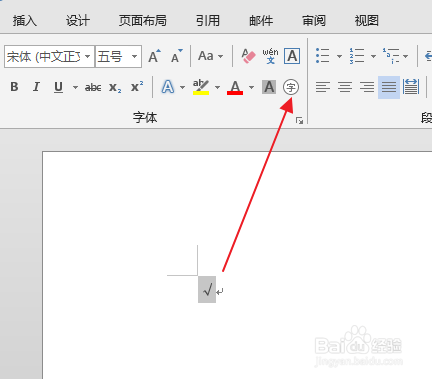Apply yellow text highlight color
The width and height of the screenshot is (432, 379).
201,87
